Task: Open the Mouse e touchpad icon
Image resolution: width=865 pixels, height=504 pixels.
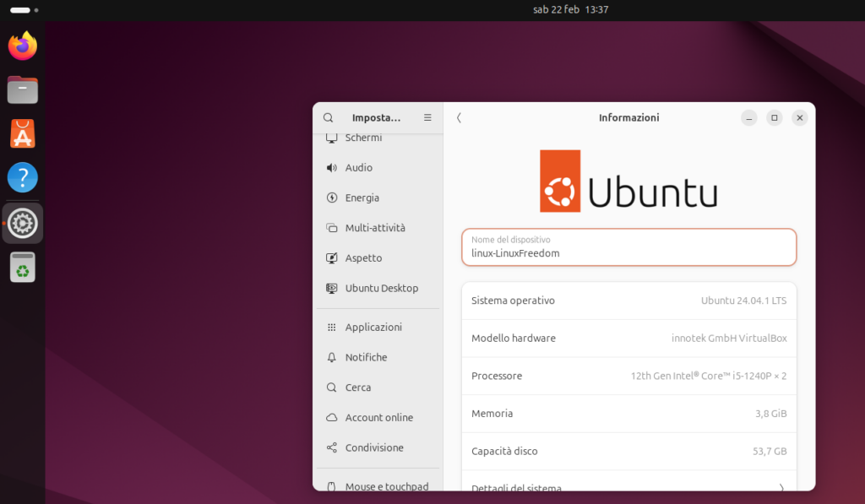Action: (332, 486)
